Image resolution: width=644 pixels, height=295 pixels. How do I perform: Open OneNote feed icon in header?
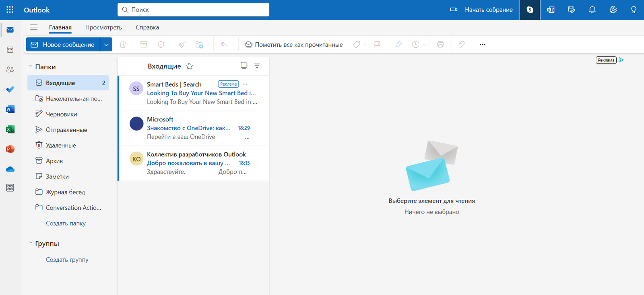(551, 10)
